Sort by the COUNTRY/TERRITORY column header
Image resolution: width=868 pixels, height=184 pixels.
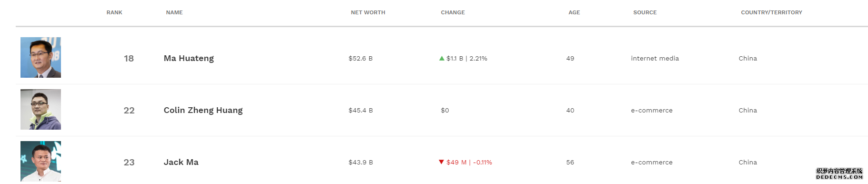point(771,12)
